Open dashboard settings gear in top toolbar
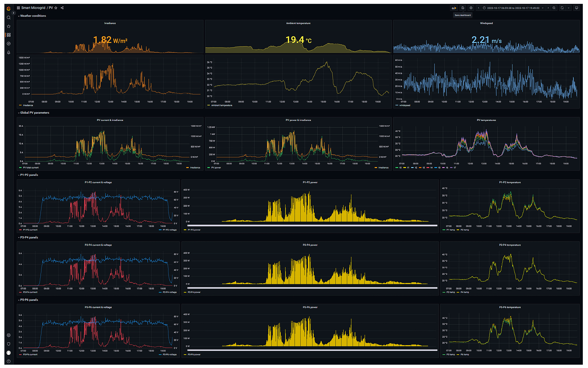 click(x=471, y=8)
